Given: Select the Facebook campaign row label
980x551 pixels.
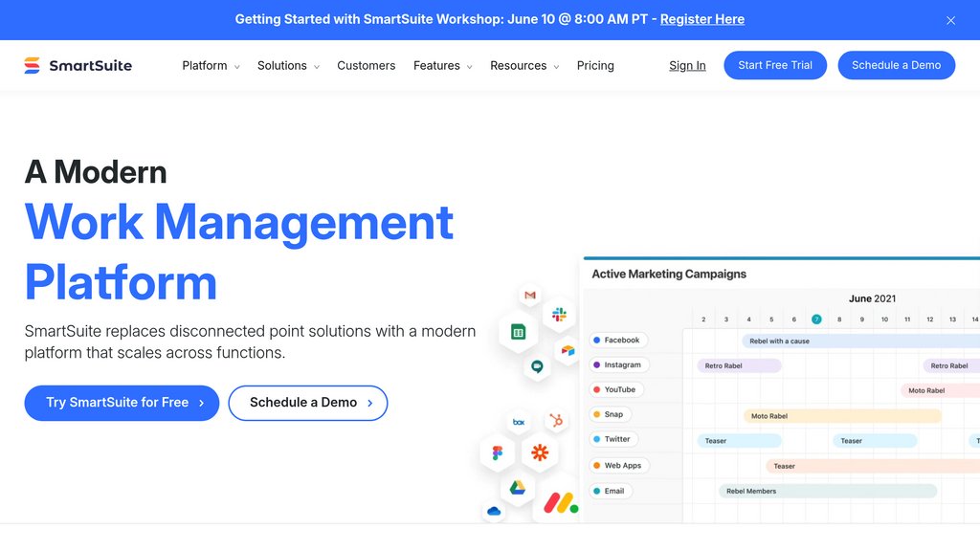Looking at the screenshot, I should pyautogui.click(x=618, y=340).
